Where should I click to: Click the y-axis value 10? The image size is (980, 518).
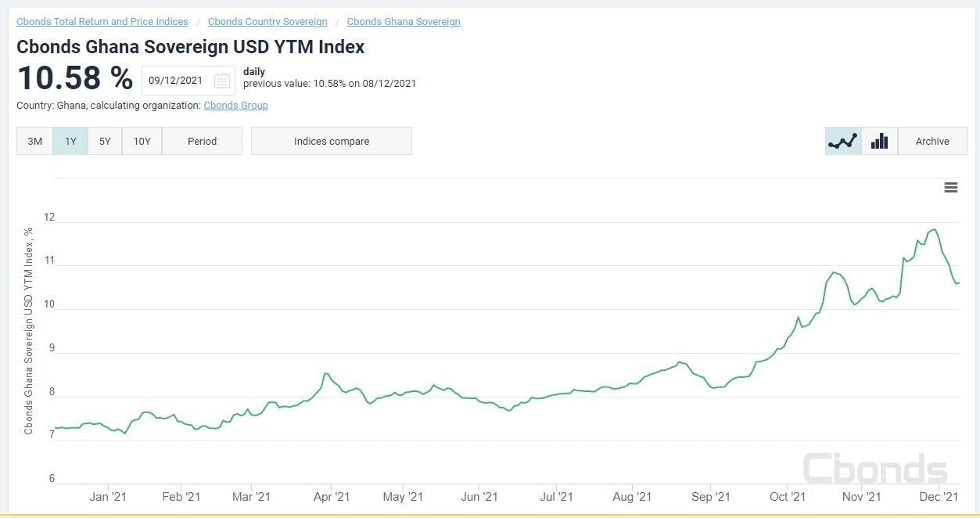pos(49,304)
